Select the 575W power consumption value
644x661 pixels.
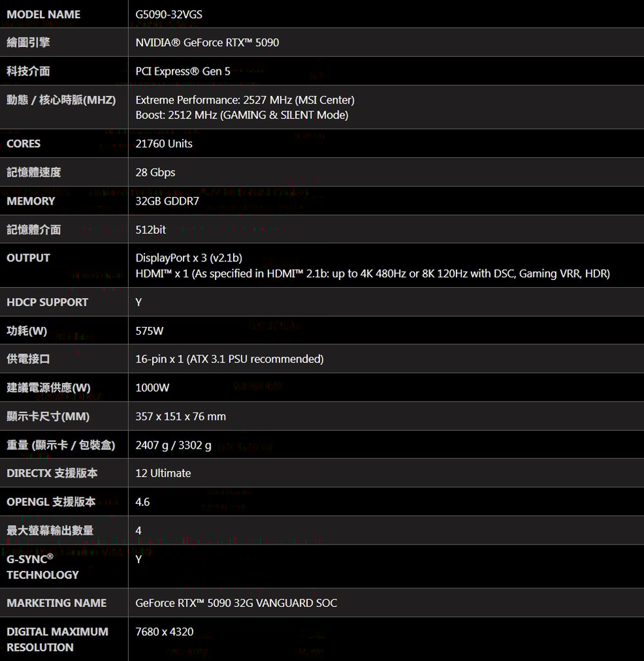click(149, 331)
